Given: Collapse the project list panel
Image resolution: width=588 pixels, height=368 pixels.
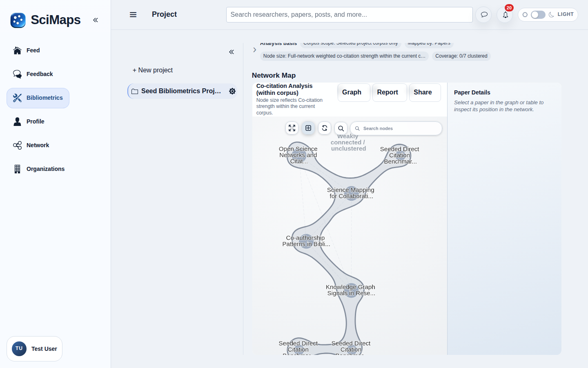Looking at the screenshot, I should pos(232,52).
